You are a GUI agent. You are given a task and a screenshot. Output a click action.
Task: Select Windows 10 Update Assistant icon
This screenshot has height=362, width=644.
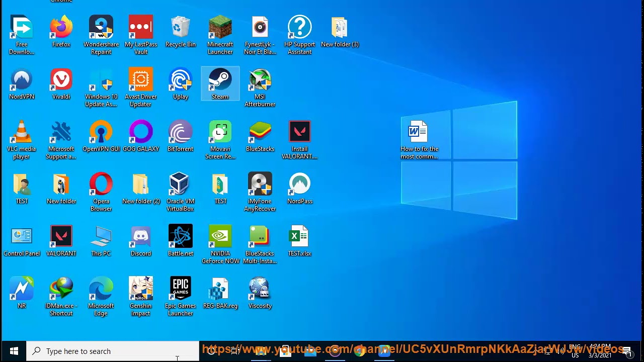101,79
